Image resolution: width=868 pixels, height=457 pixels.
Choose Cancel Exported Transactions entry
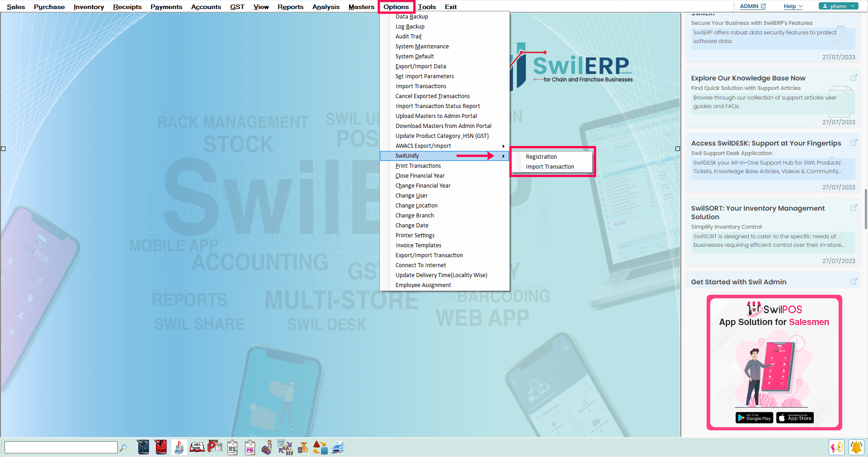[x=444, y=96]
